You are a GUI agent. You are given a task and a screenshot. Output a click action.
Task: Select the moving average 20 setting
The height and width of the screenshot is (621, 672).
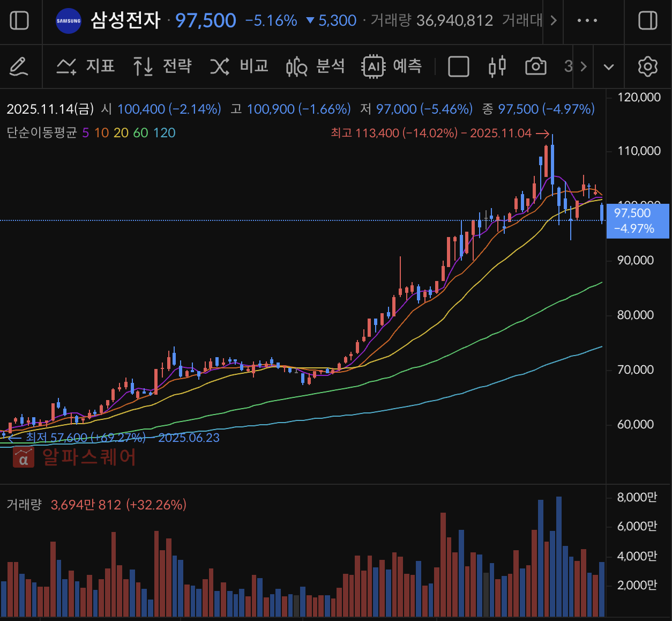[x=121, y=132]
